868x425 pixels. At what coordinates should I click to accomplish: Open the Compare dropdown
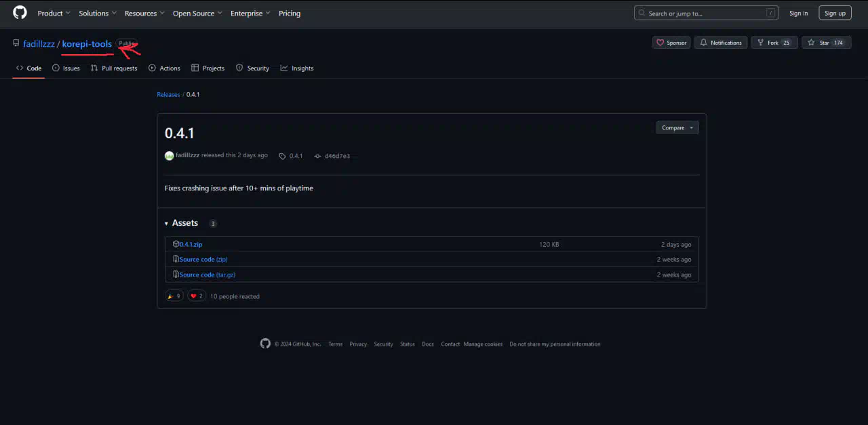(x=677, y=127)
